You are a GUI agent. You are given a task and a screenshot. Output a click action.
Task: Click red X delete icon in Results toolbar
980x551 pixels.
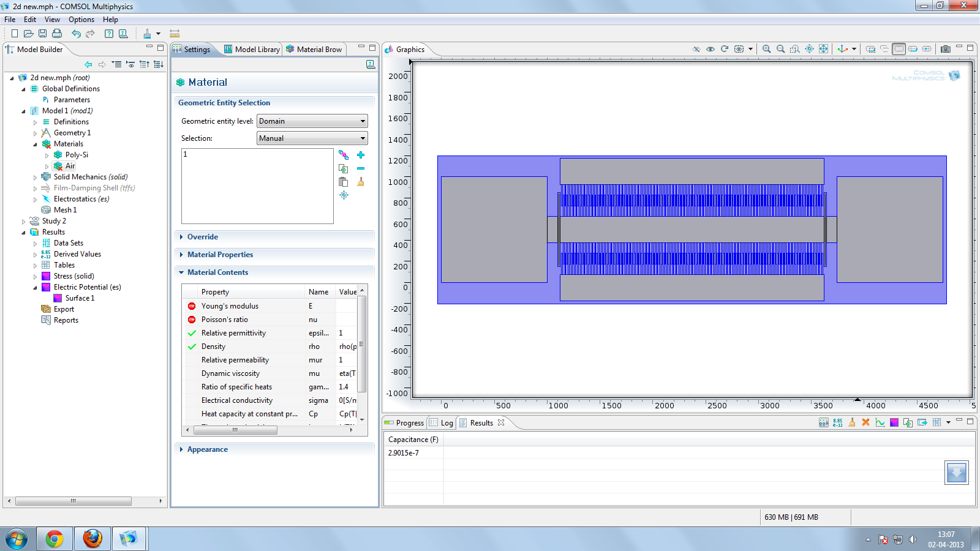pyautogui.click(x=865, y=422)
